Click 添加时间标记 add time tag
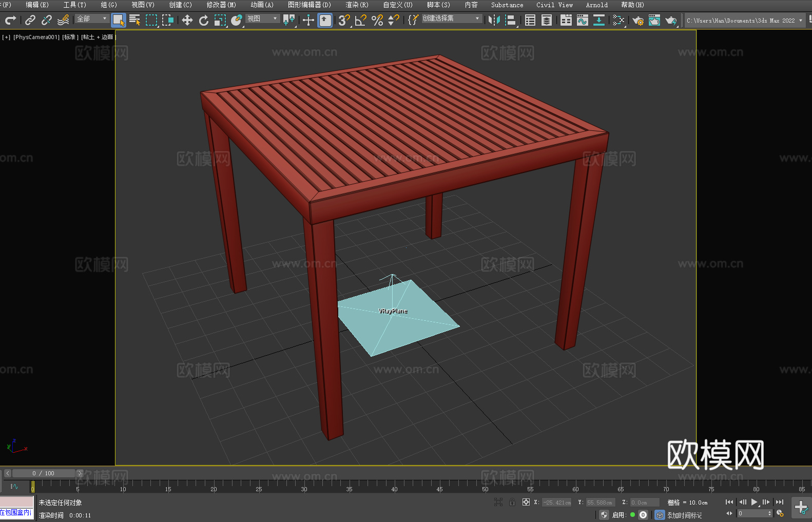 point(685,515)
